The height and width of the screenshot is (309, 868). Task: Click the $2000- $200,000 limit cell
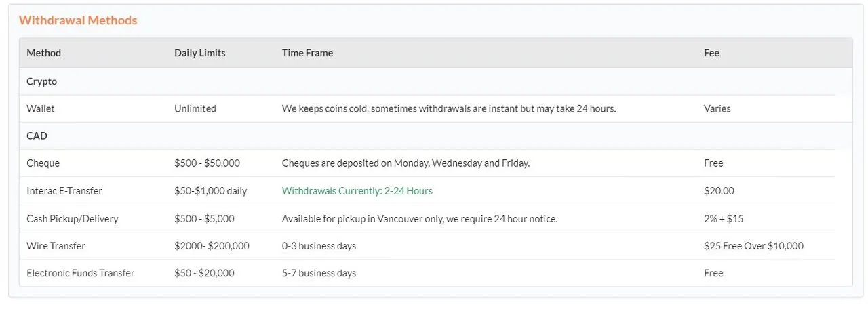212,246
